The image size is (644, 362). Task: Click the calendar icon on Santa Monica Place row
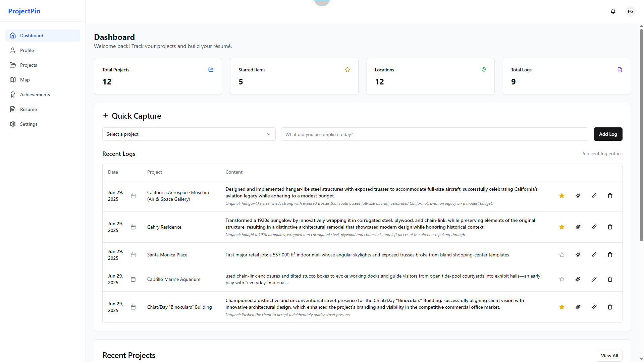[x=133, y=255]
